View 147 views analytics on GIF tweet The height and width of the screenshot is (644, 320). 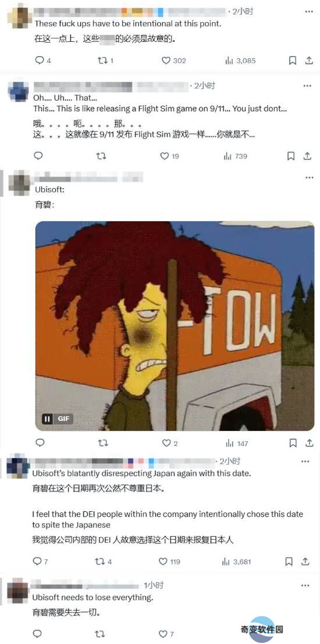[237, 443]
